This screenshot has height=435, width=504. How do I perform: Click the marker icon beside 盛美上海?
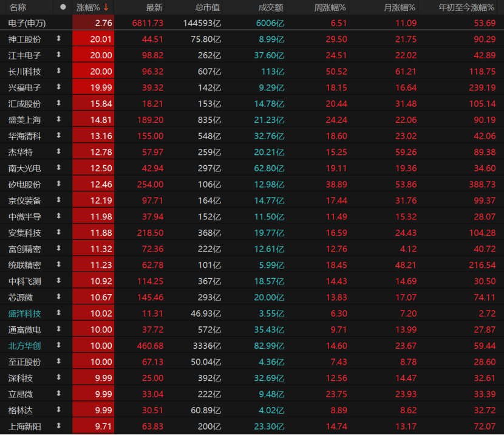[x=58, y=119]
